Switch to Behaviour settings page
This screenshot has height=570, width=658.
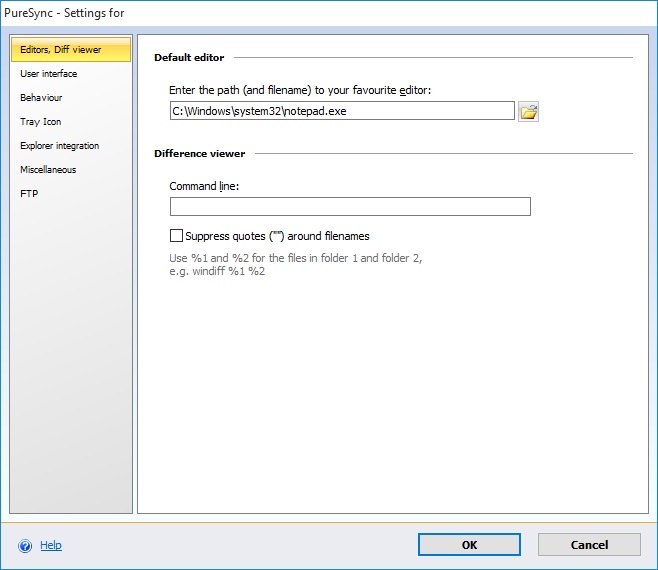click(71, 97)
